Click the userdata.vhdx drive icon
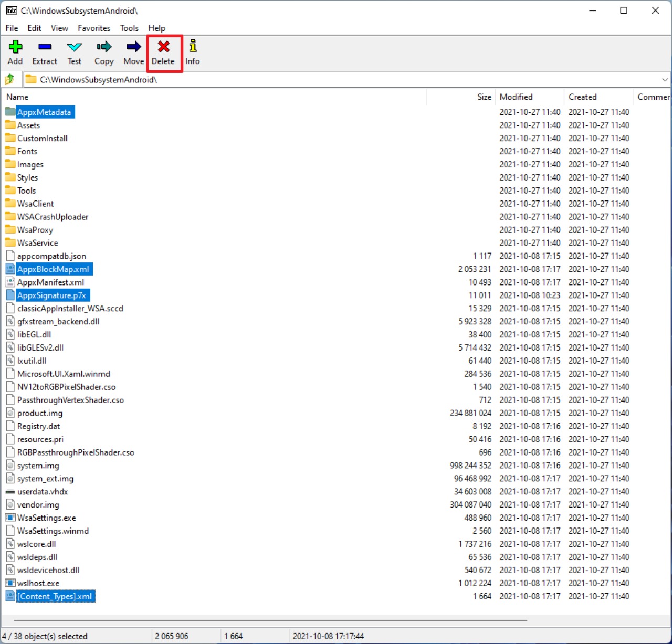Screen dimensions: 672x644 (10, 492)
